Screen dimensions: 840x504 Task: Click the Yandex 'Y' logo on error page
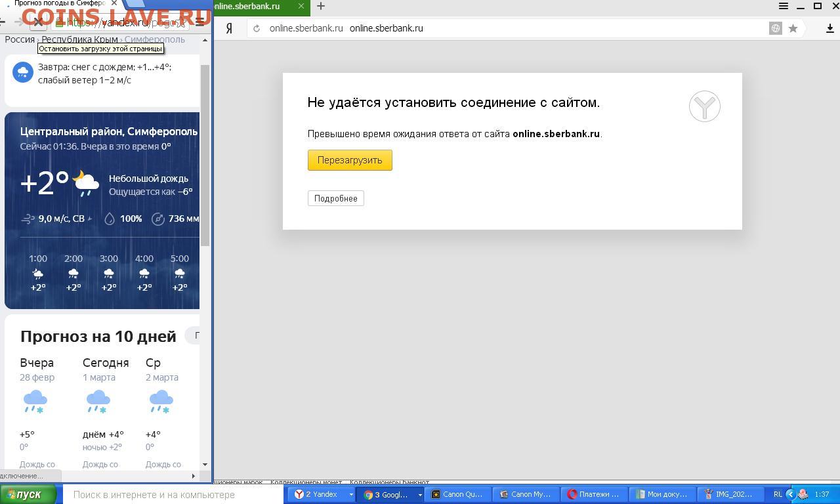coord(705,106)
